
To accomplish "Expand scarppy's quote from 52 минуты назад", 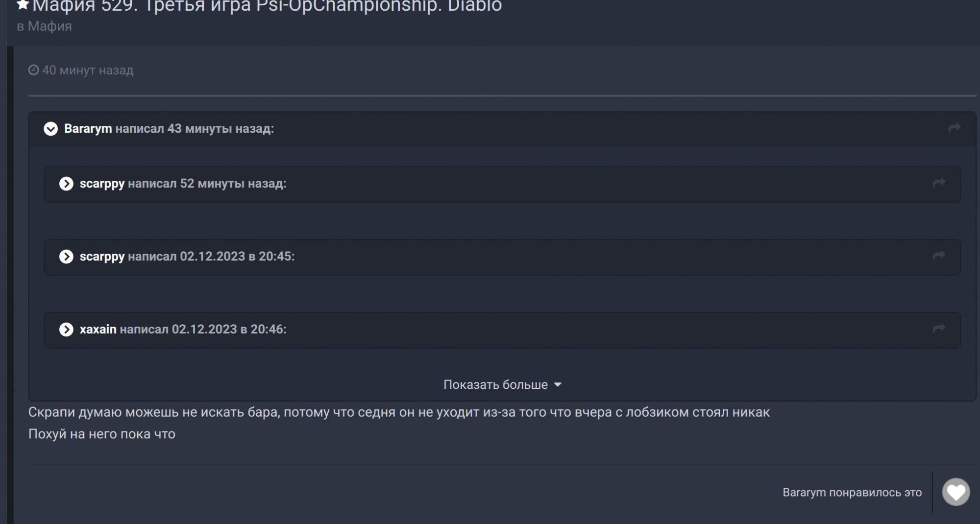I will [x=66, y=184].
